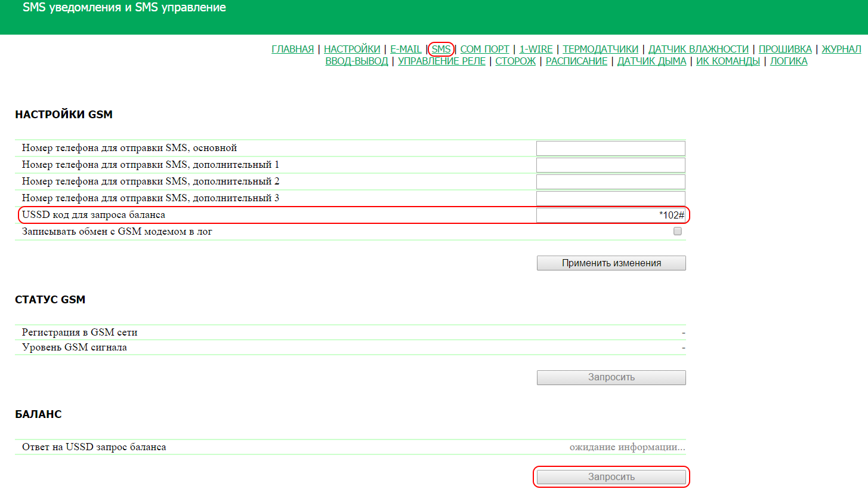Click the main SMS phone number field

pos(610,148)
